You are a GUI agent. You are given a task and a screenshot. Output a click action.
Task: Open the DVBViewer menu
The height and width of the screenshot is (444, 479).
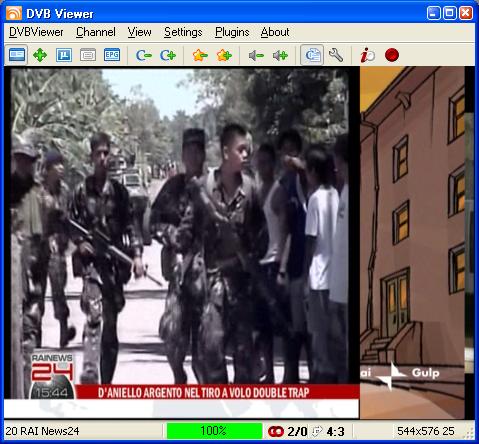pos(36,32)
